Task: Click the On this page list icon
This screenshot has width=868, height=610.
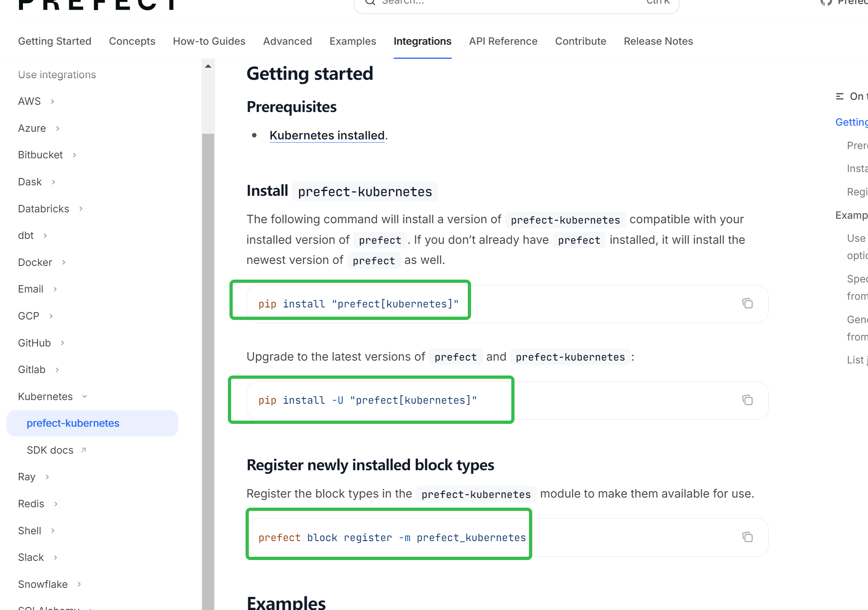Action: point(840,96)
